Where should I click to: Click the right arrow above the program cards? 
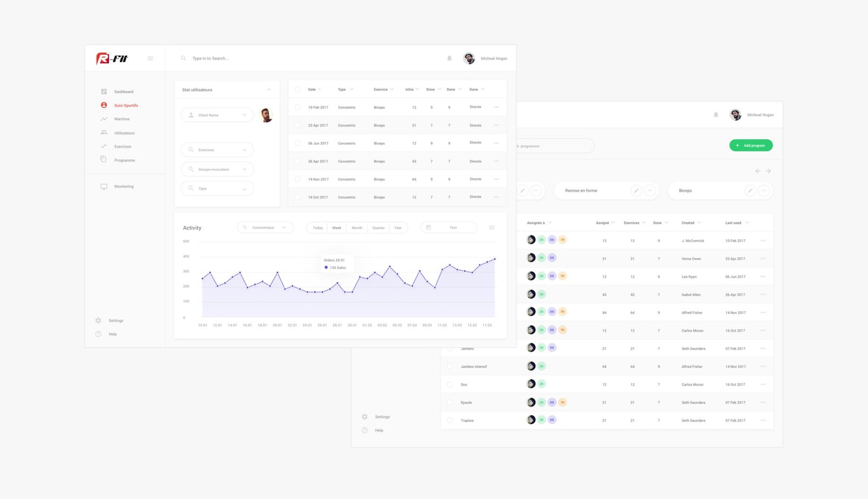click(x=768, y=171)
